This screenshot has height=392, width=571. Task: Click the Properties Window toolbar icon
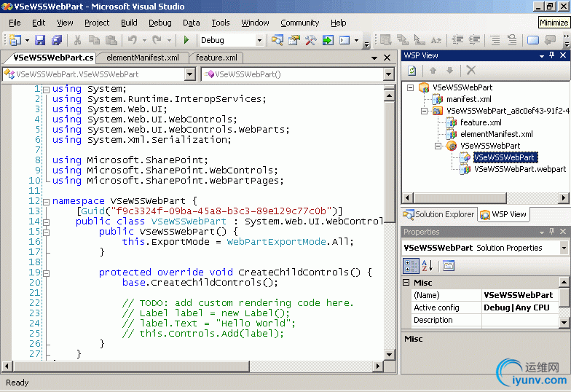click(294, 40)
